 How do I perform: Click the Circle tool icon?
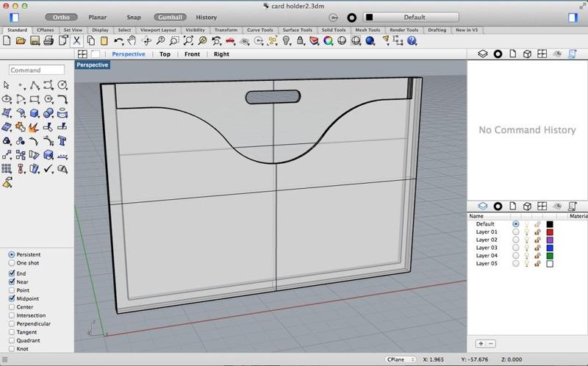(63, 85)
